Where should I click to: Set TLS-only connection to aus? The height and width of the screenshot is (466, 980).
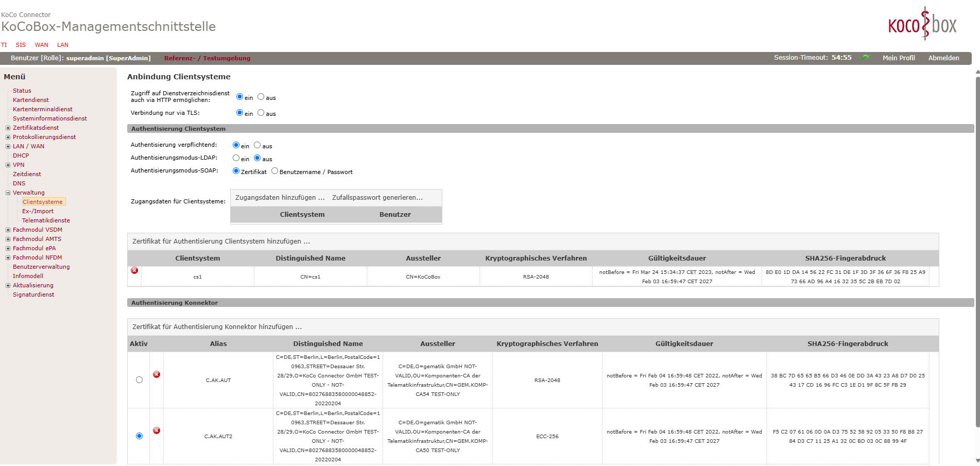[261, 113]
